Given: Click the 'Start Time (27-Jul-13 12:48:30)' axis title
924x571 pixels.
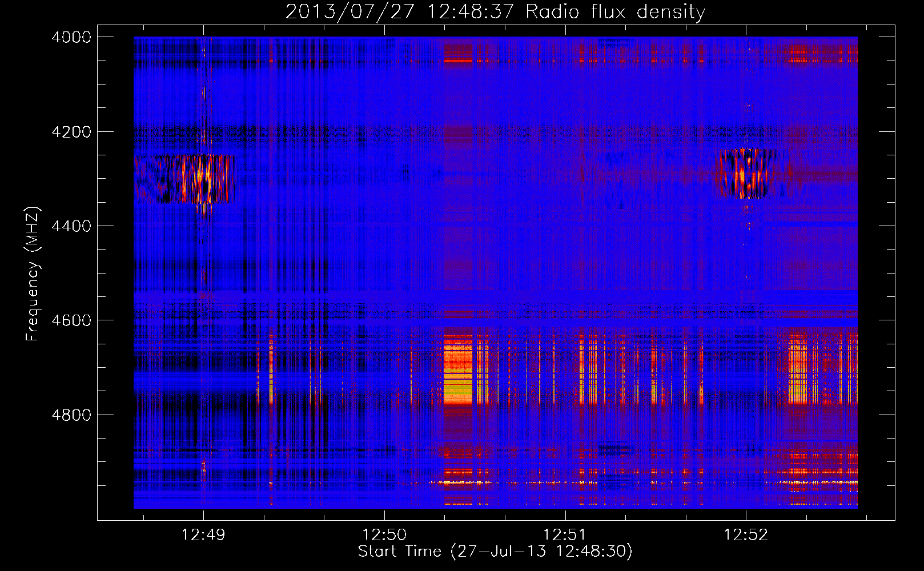Looking at the screenshot, I should point(495,552).
